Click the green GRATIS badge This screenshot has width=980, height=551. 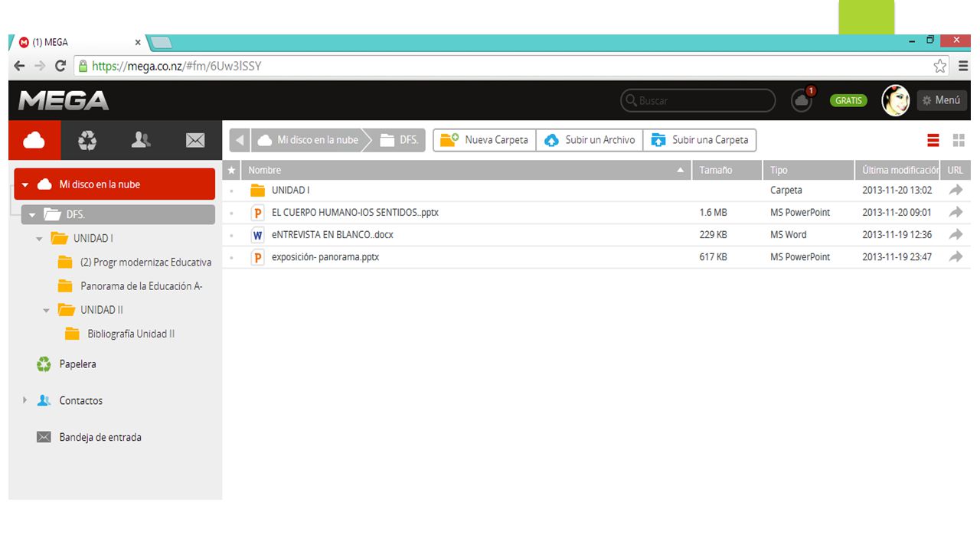click(x=848, y=100)
